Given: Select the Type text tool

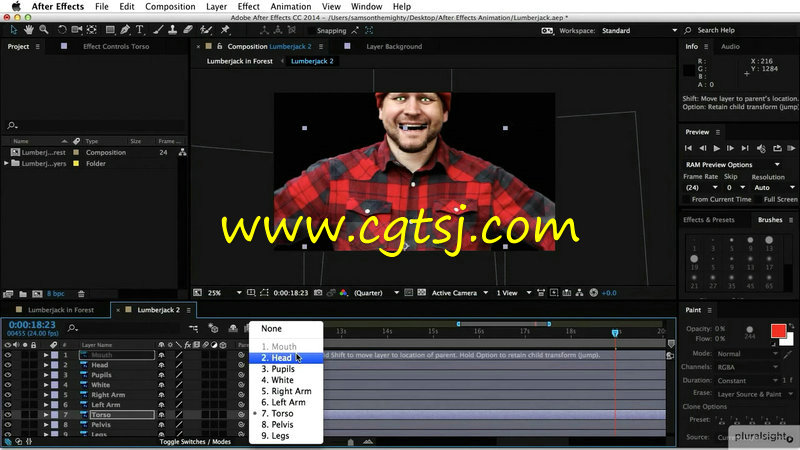Looking at the screenshot, I should [139, 30].
